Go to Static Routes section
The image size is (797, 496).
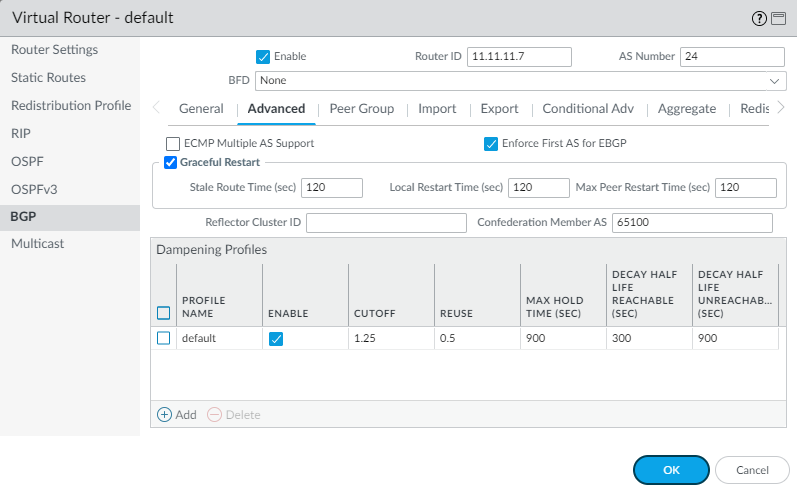point(48,77)
